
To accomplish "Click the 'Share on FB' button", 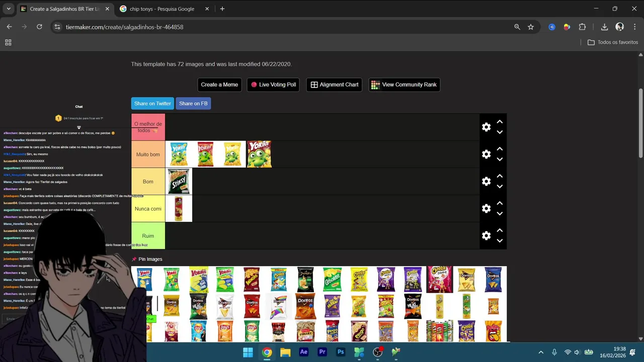I will coord(193,104).
